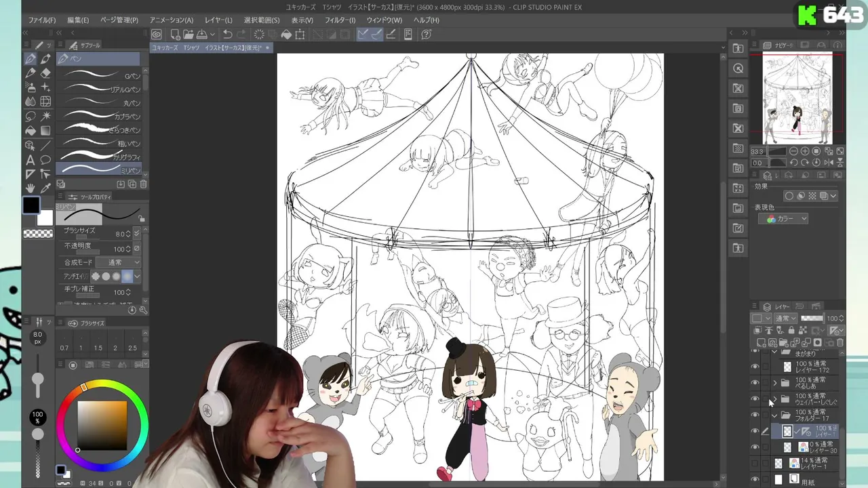Select the Eyedropper tool
868x488 pixels.
click(45, 188)
